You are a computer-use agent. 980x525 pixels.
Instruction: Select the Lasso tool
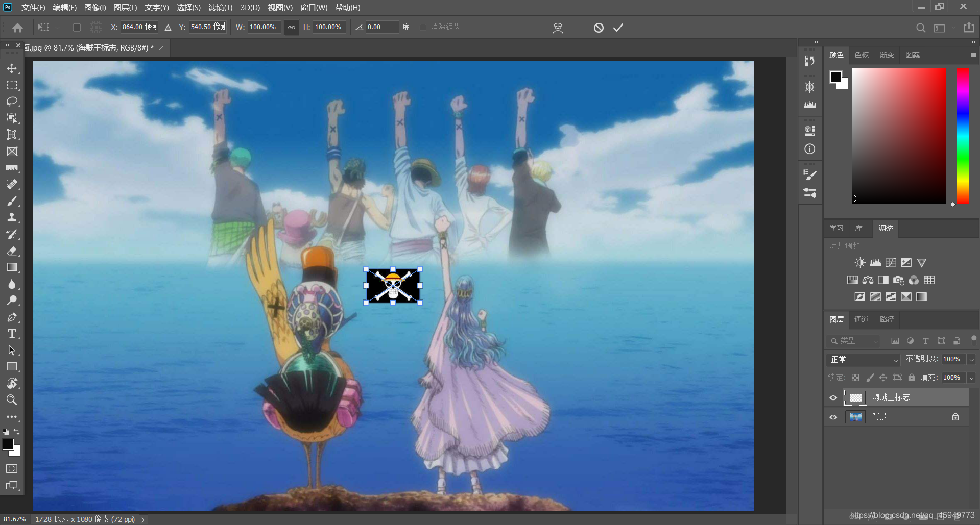click(x=12, y=102)
